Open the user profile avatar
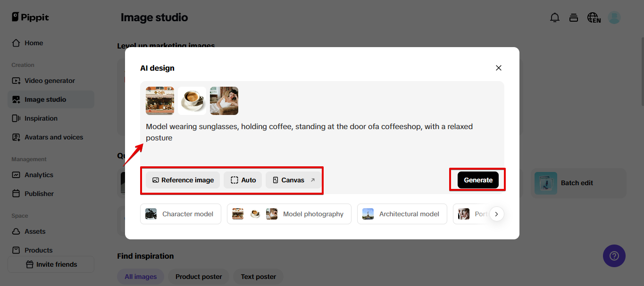 (614, 18)
